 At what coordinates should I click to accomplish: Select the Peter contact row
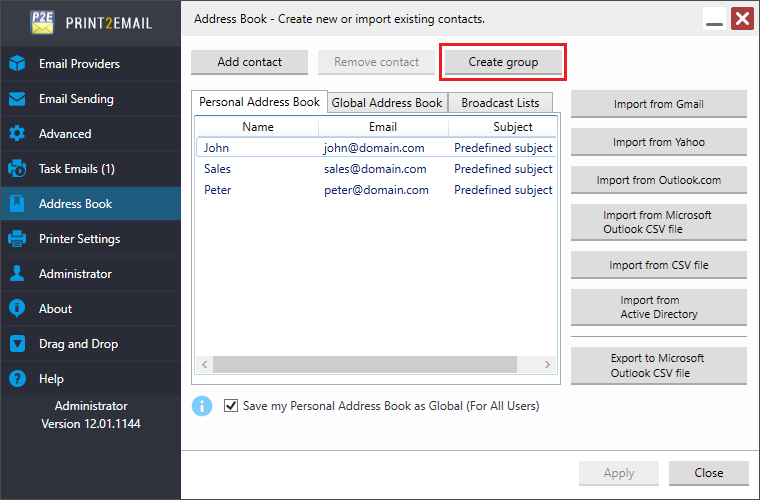pyautogui.click(x=376, y=190)
